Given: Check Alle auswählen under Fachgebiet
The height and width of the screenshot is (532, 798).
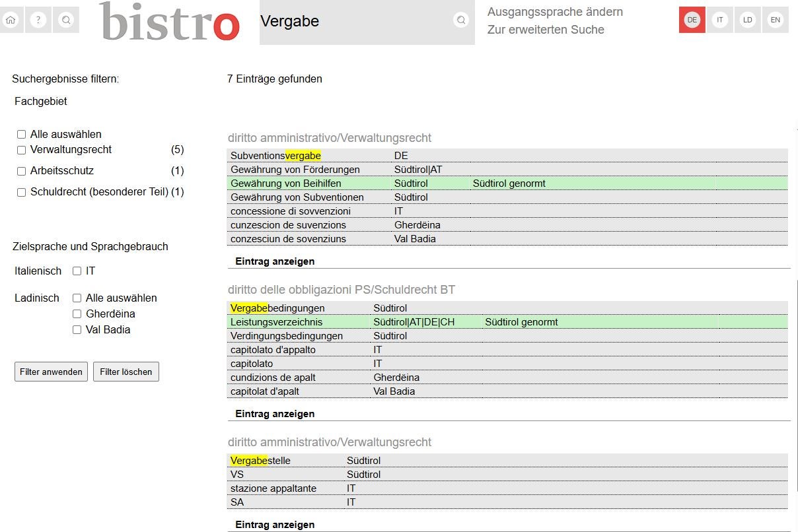Looking at the screenshot, I should coord(22,135).
